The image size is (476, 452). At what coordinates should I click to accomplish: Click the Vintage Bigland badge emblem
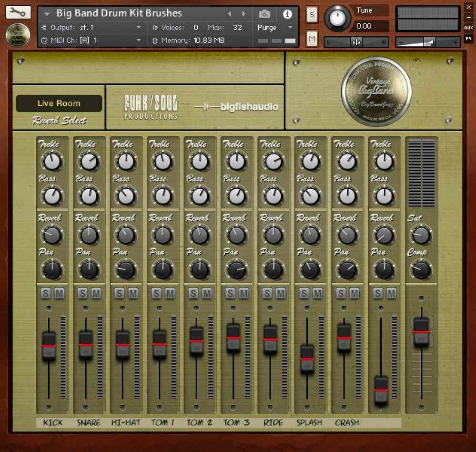pos(375,89)
